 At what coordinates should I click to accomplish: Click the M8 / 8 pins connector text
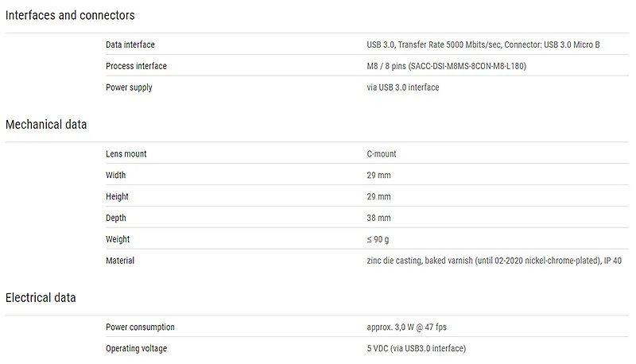pyautogui.click(x=447, y=66)
